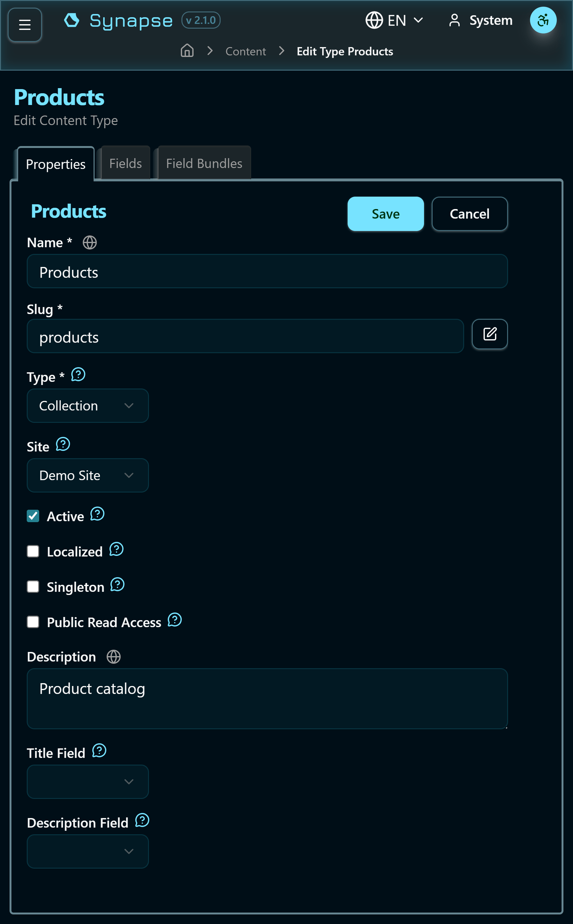The height and width of the screenshot is (924, 573).
Task: Open the Site dropdown showing Demo Site
Action: pyautogui.click(x=88, y=475)
